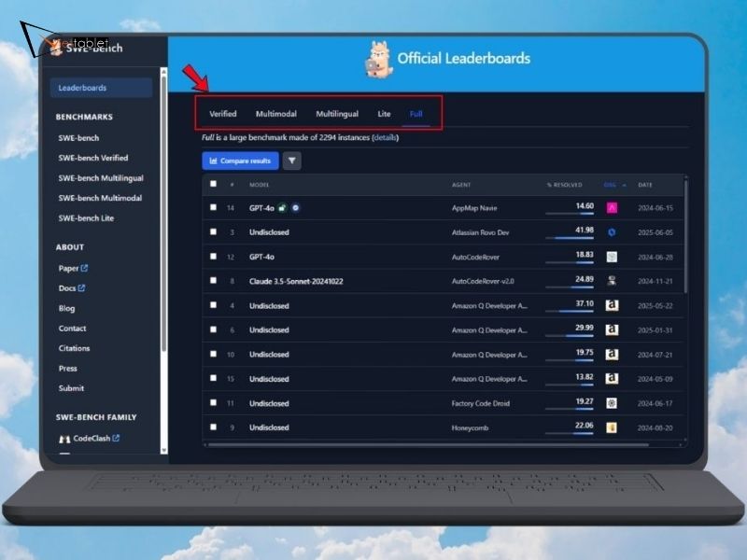Click the 22.06 resolved progress bar

coord(570,433)
